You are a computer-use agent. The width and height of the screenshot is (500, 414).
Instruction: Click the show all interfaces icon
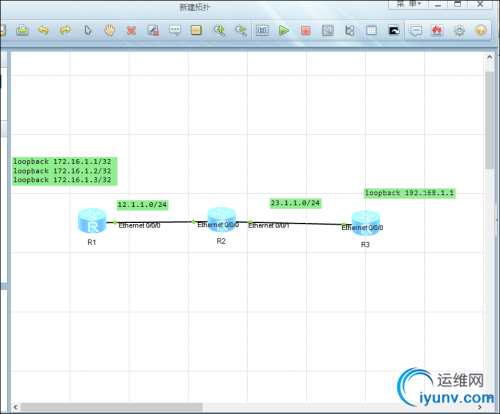349,31
